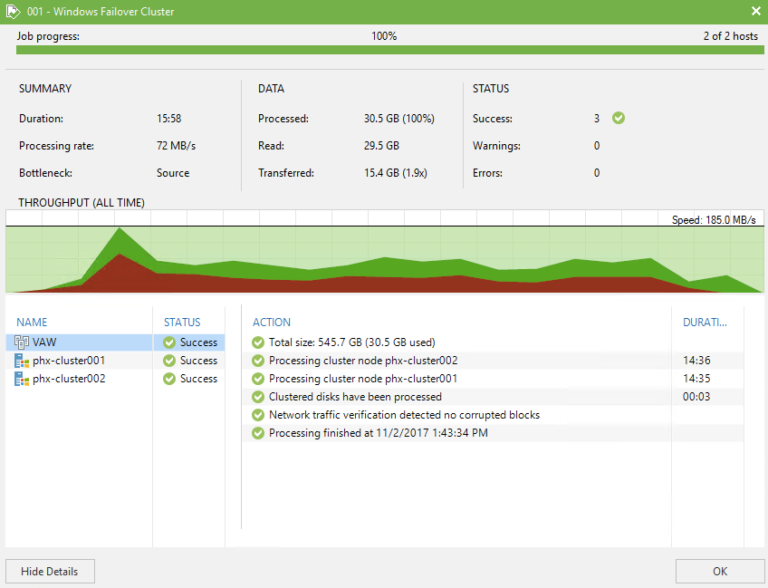Collapse the panel with Hide Details
The width and height of the screenshot is (768, 588).
[x=50, y=571]
